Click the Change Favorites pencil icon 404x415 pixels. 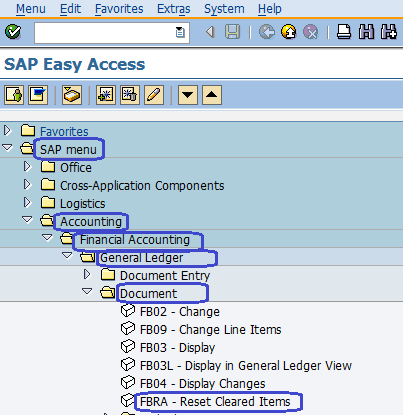[154, 95]
